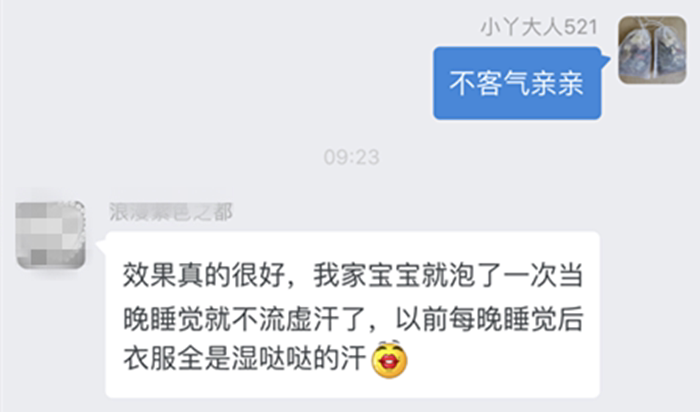
Task: Click the red-lips kiss emoji
Action: 389,359
